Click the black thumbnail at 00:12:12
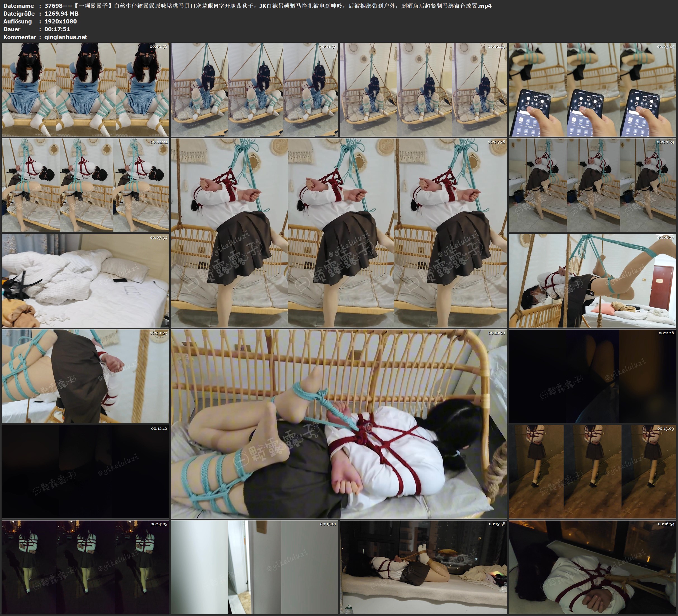The image size is (678, 616). pos(85,472)
